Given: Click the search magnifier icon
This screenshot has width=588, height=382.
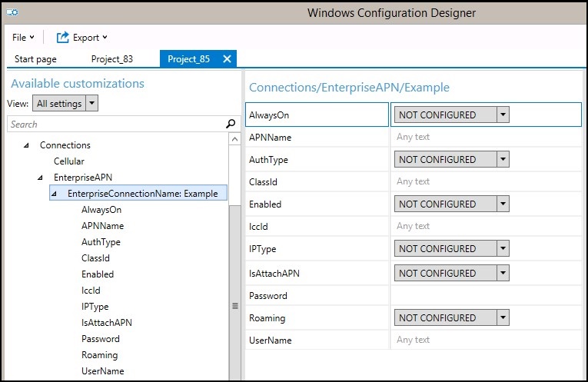Looking at the screenshot, I should [x=230, y=124].
